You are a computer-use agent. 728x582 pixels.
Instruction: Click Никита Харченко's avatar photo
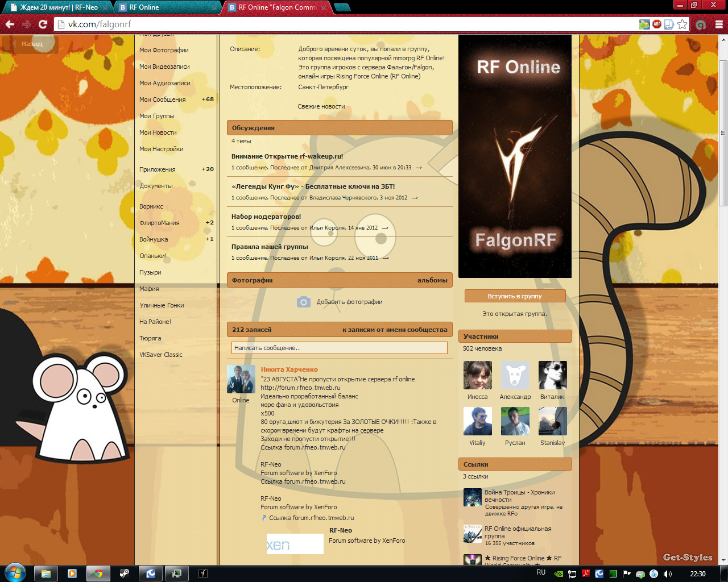click(x=241, y=379)
